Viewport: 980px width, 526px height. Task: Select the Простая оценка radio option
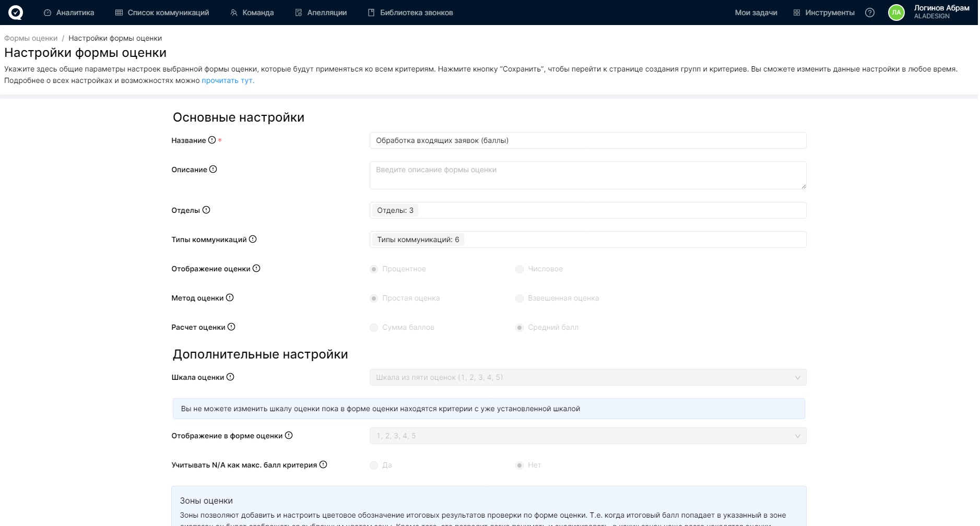(374, 298)
